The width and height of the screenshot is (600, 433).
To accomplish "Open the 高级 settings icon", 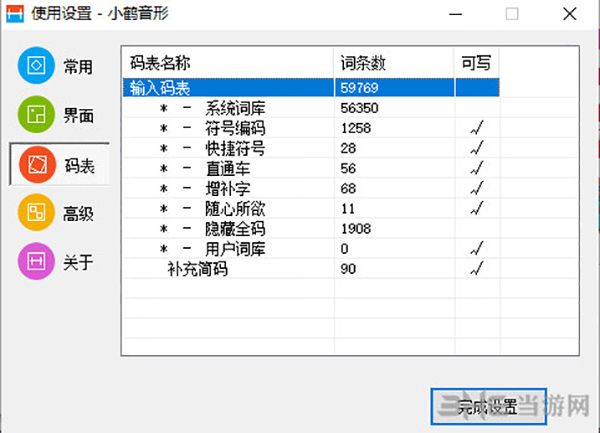I will [36, 212].
